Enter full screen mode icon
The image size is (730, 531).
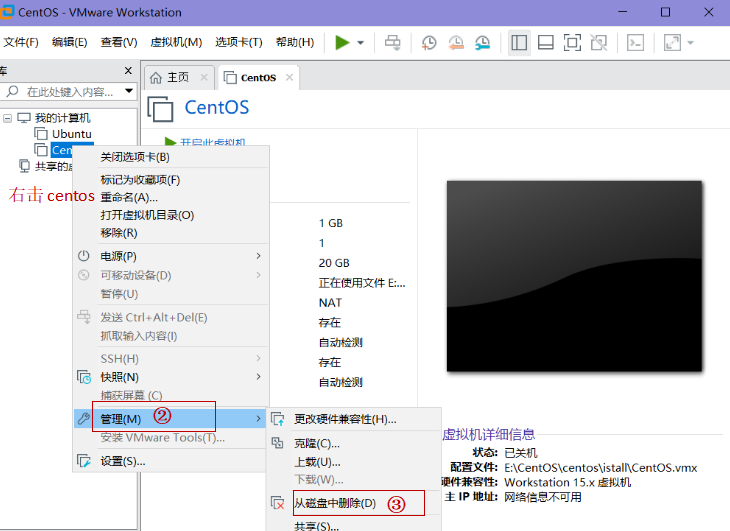[572, 42]
